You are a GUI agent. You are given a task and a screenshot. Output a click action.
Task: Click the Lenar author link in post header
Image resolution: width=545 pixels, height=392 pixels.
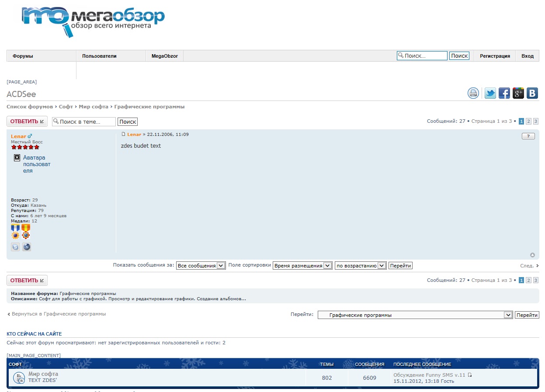click(134, 134)
